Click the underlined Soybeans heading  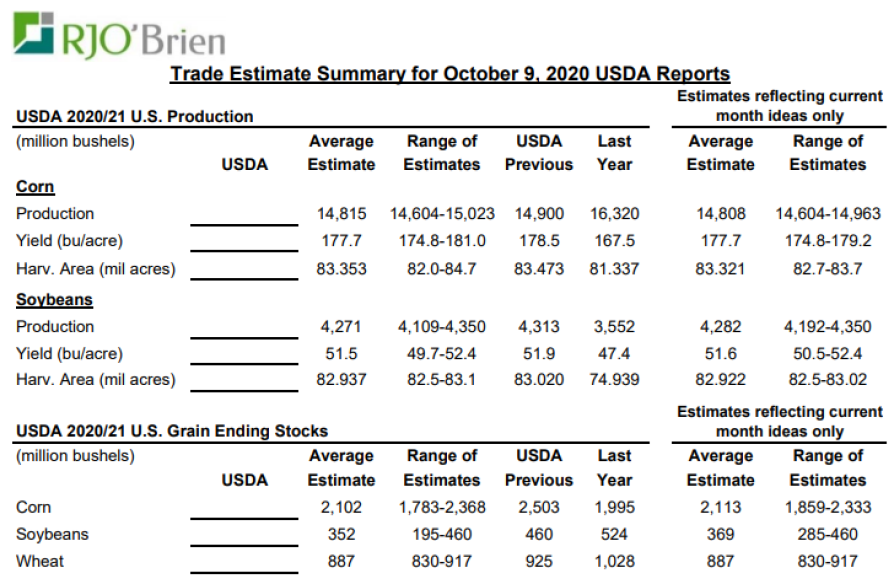[54, 300]
